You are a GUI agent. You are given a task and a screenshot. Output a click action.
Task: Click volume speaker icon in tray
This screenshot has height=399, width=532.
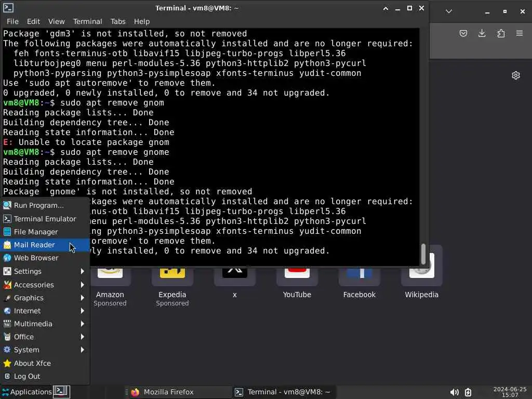pos(454,392)
